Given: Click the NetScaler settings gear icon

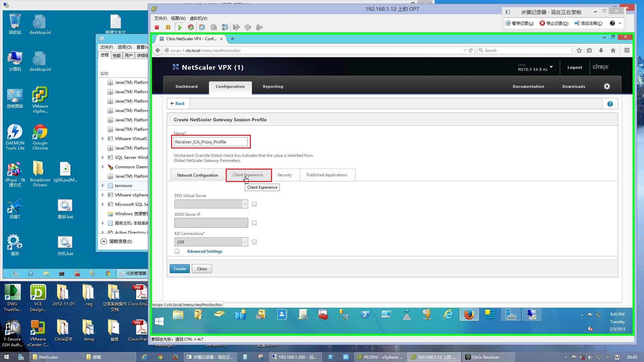Looking at the screenshot, I should tap(607, 86).
